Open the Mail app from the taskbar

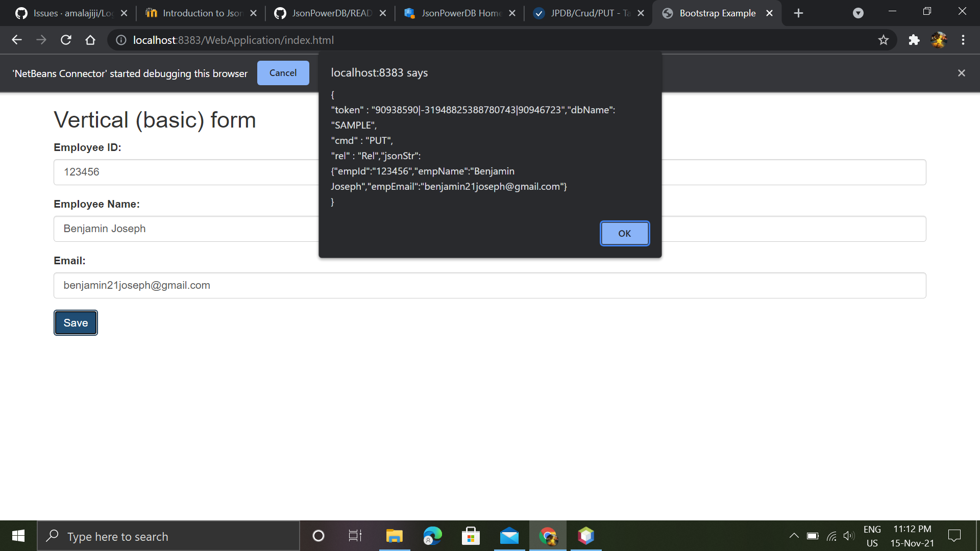point(509,536)
